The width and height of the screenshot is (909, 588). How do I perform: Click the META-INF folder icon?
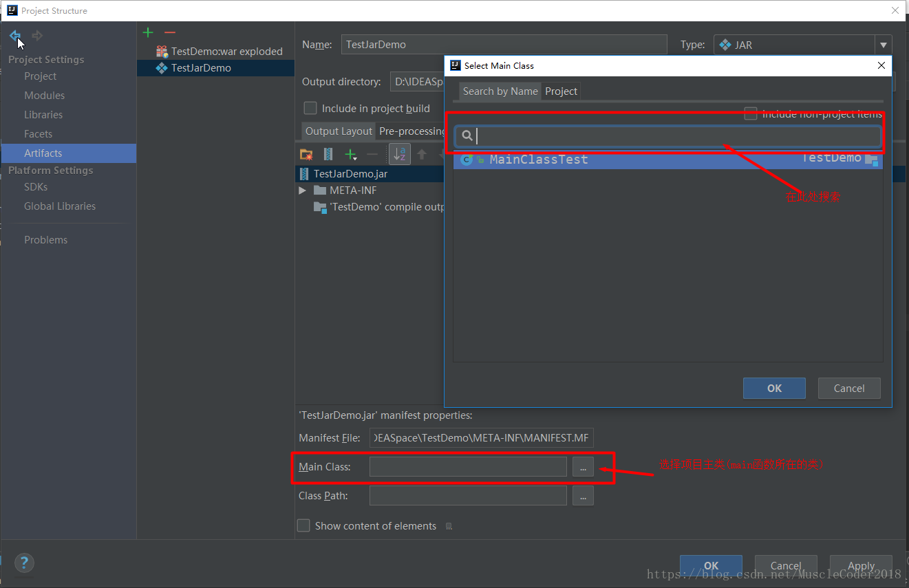coord(319,190)
